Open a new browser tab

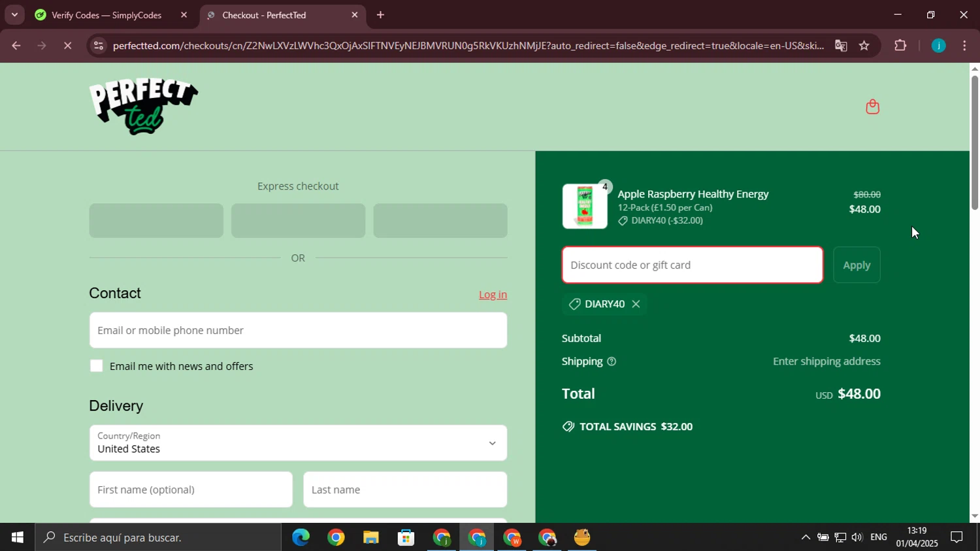(380, 15)
